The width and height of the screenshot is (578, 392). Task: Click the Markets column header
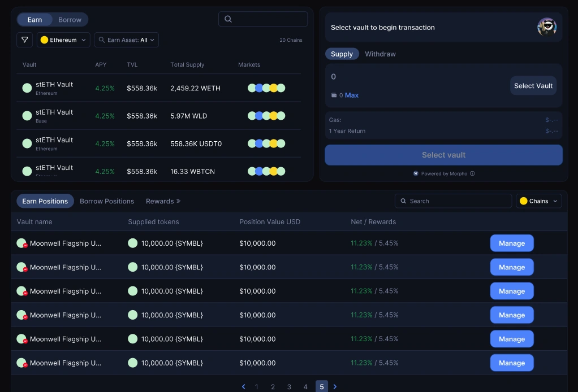tap(249, 64)
